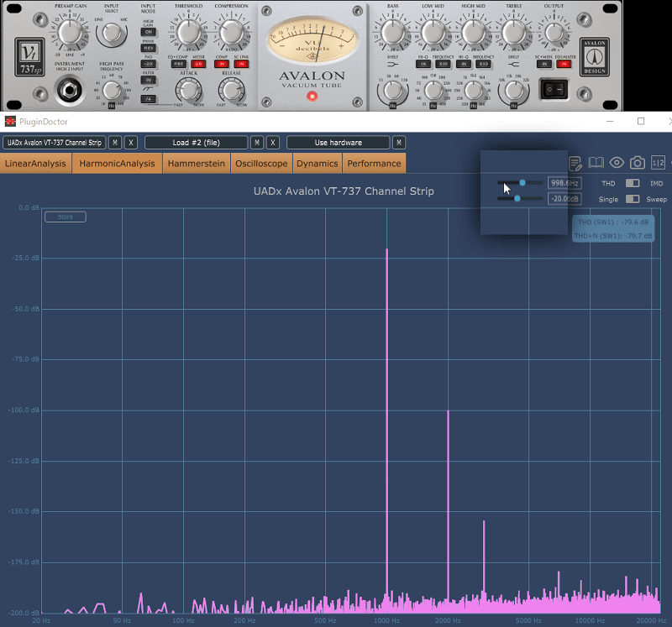Image resolution: width=672 pixels, height=627 pixels.
Task: Click the Input Select Line/Mic knob
Action: pyautogui.click(x=112, y=33)
